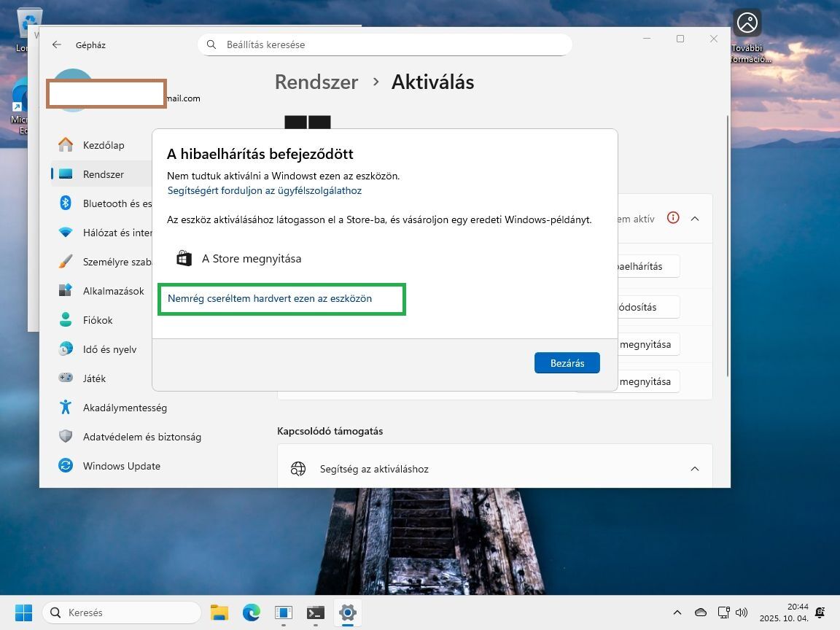Collapse "Segítség az aktiváláshoz" section
Screen dimensions: 840x630
pyautogui.click(x=695, y=469)
